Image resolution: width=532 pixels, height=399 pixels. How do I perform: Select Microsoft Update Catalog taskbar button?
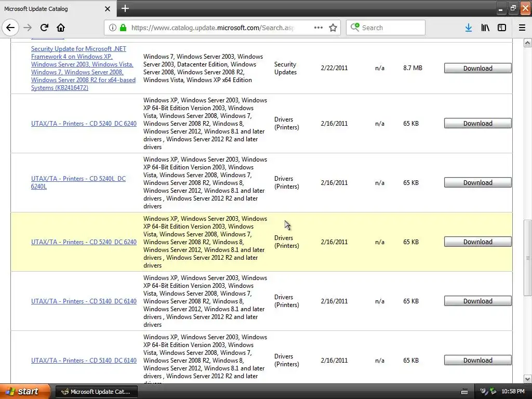pos(96,392)
